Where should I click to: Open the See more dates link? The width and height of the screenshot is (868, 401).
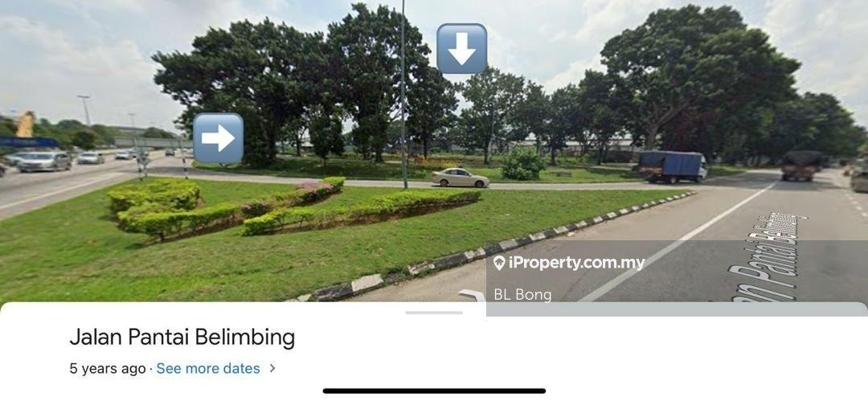click(208, 368)
